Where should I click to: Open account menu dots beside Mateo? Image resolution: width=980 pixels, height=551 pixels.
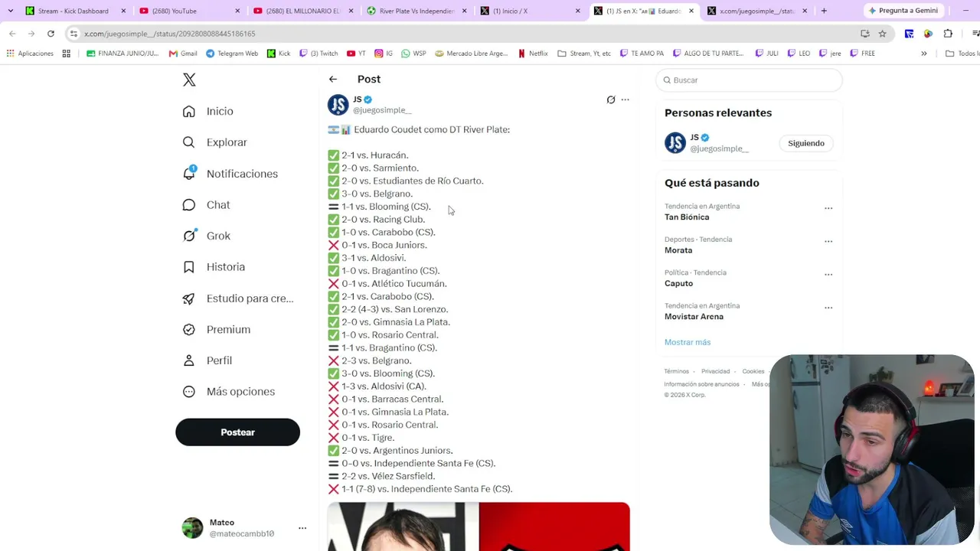[x=302, y=528]
